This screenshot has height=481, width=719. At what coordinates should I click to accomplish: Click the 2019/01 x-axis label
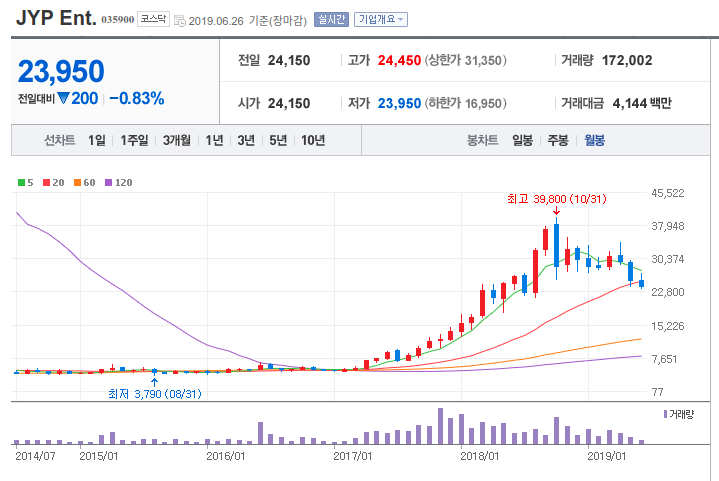607,456
